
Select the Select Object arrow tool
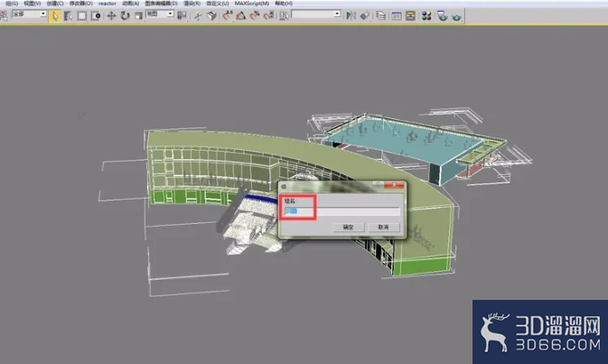coord(55,16)
